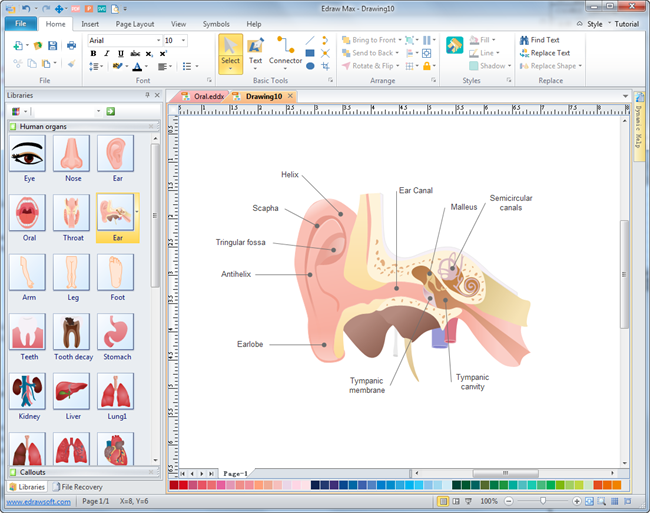Click the Print icon in File group
Image resolution: width=650 pixels, height=513 pixels.
coord(71,45)
